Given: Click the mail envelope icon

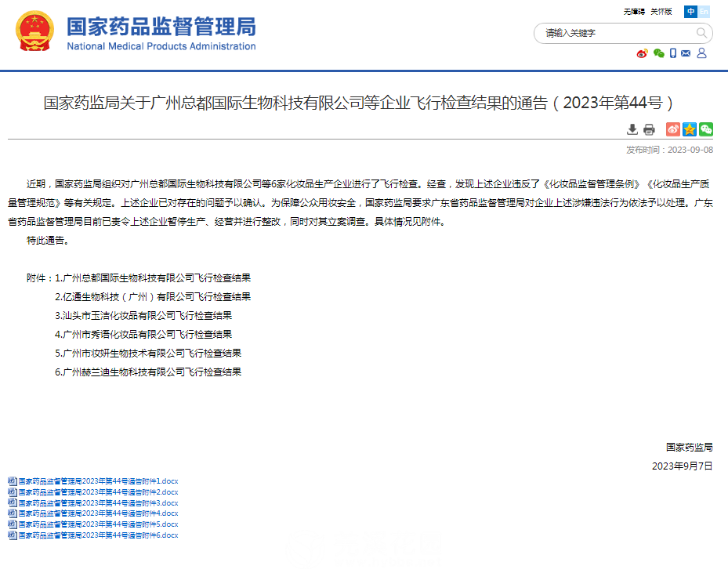Looking at the screenshot, I should (x=686, y=53).
